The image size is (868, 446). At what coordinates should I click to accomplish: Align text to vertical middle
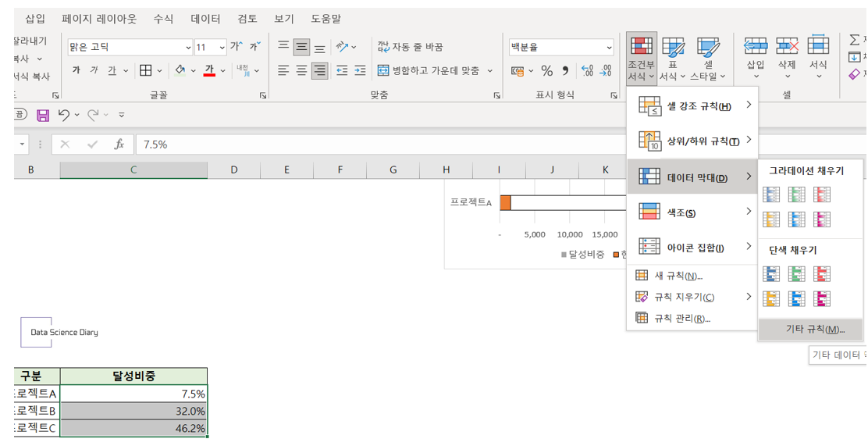[302, 47]
